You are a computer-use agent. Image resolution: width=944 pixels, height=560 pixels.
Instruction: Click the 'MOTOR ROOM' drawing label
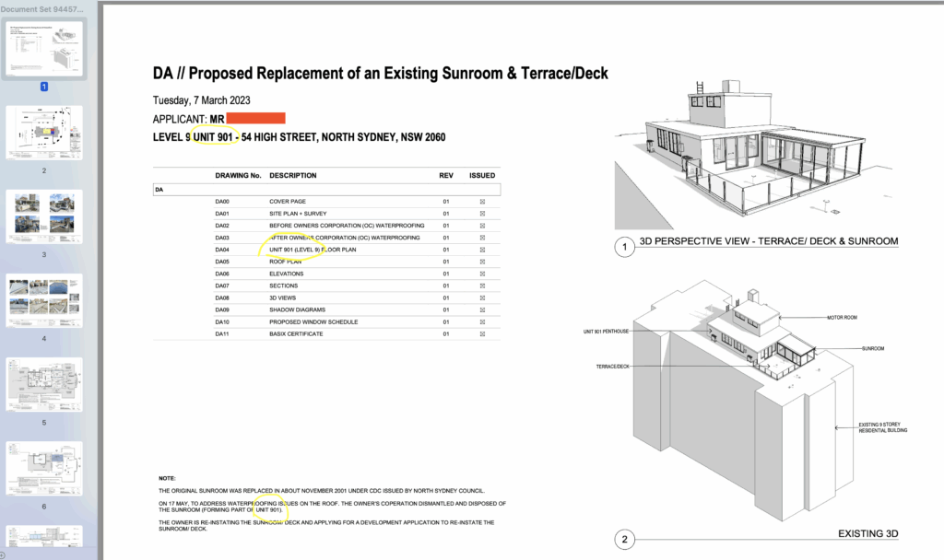click(x=843, y=318)
